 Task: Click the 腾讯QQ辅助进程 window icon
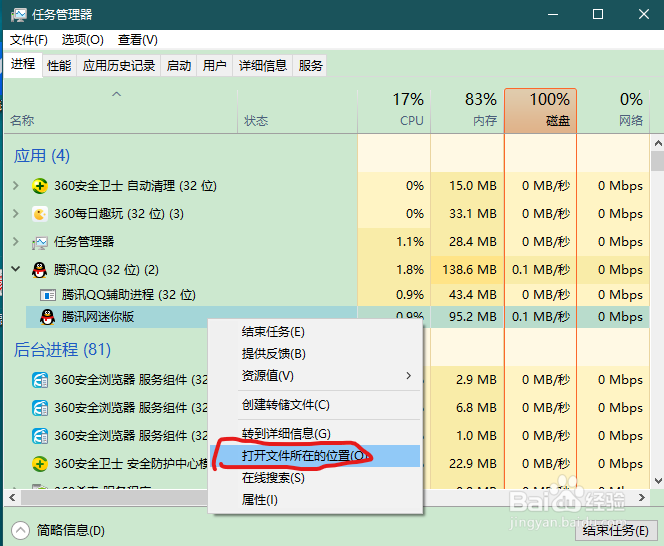point(47,295)
